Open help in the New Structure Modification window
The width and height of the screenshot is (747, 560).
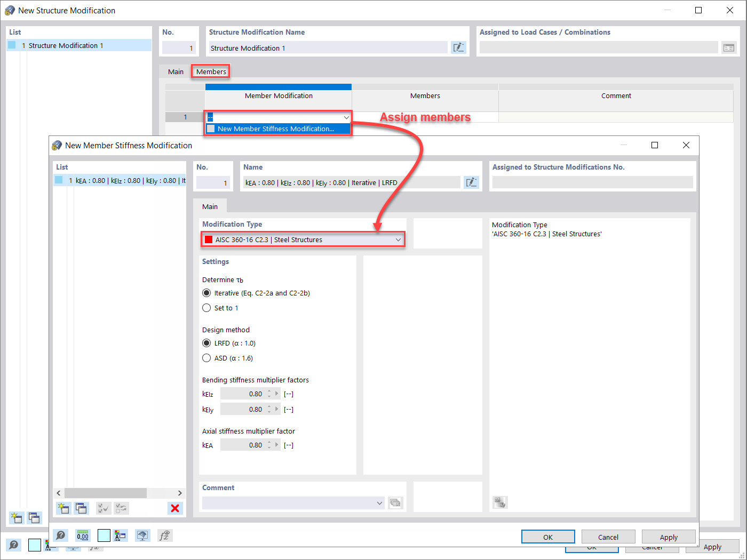pos(14,545)
